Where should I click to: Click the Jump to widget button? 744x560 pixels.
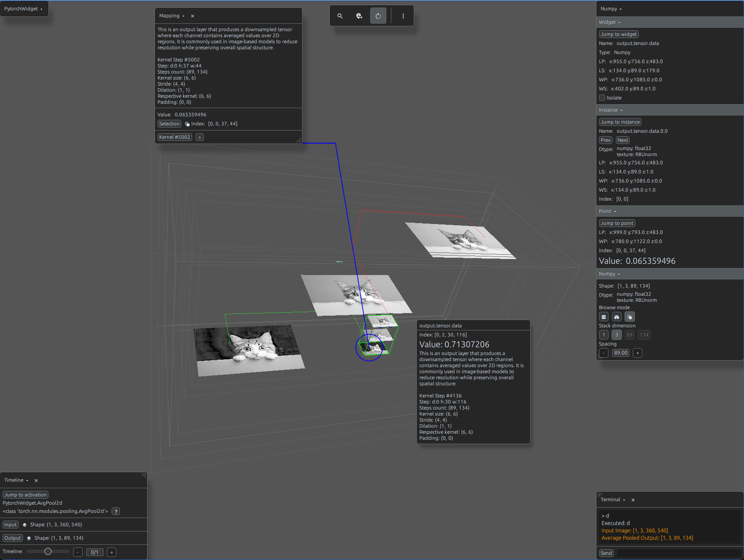619,34
